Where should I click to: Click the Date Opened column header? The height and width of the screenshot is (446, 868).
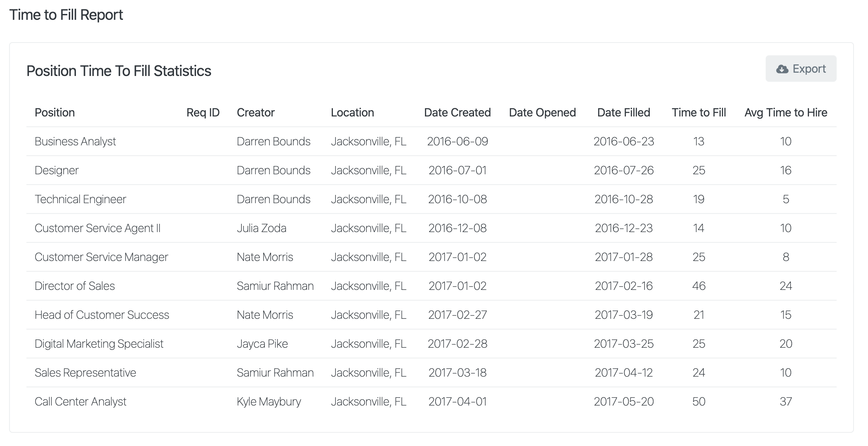pyautogui.click(x=542, y=112)
